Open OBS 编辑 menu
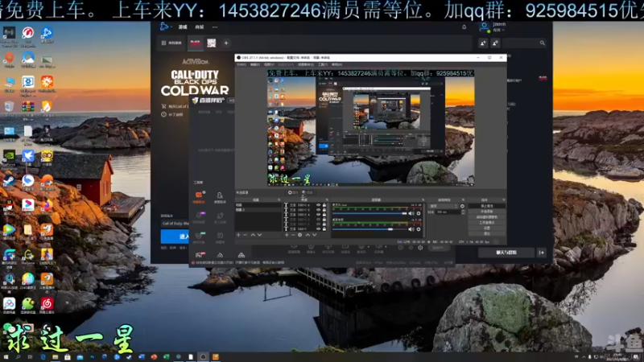The width and height of the screenshot is (644, 362). (x=255, y=65)
